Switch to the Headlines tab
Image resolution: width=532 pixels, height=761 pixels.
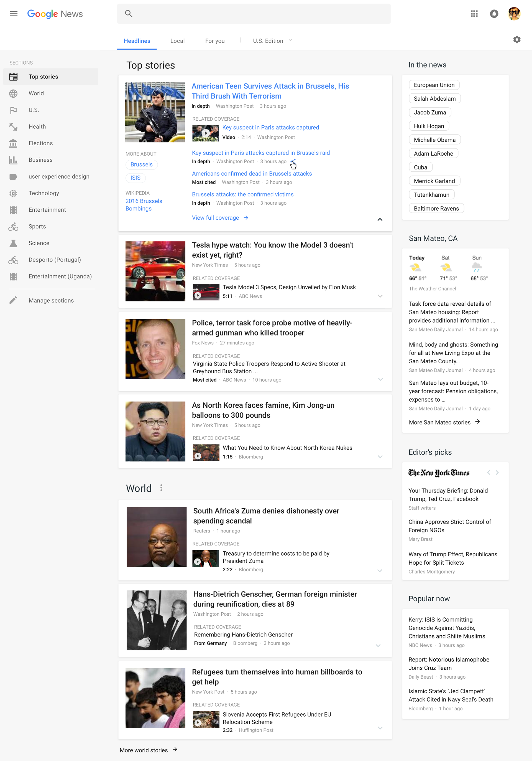(x=137, y=41)
